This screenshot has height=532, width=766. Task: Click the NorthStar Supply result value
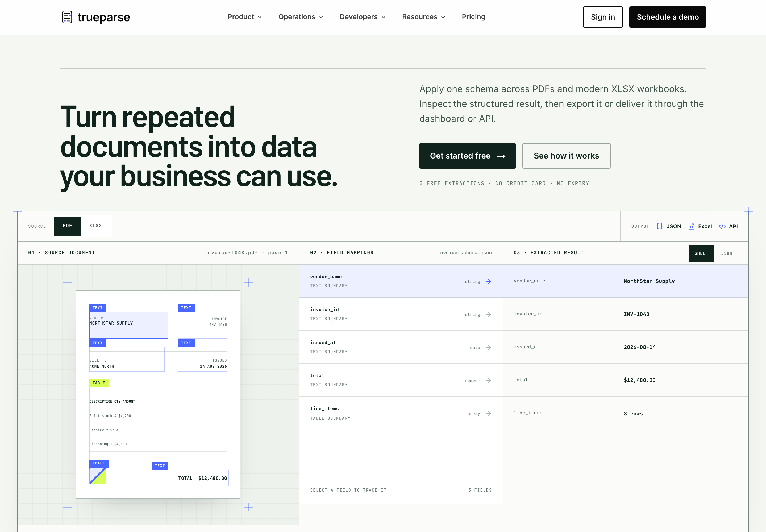649,281
